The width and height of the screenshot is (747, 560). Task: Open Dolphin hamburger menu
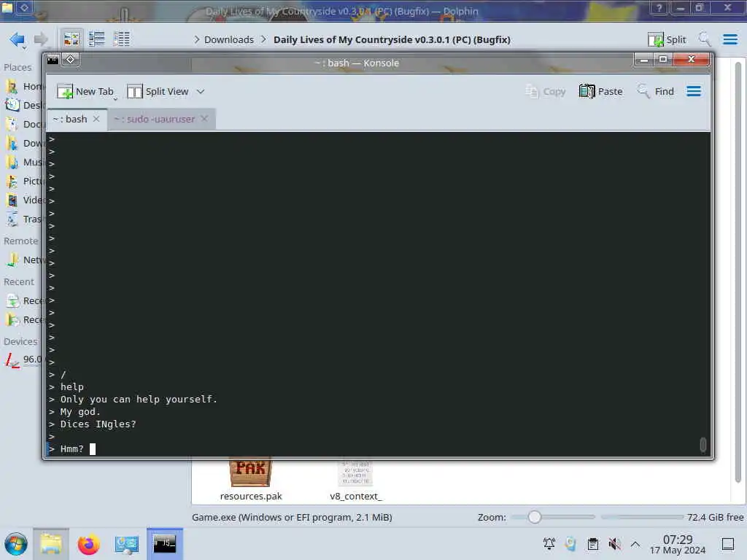[x=729, y=39]
